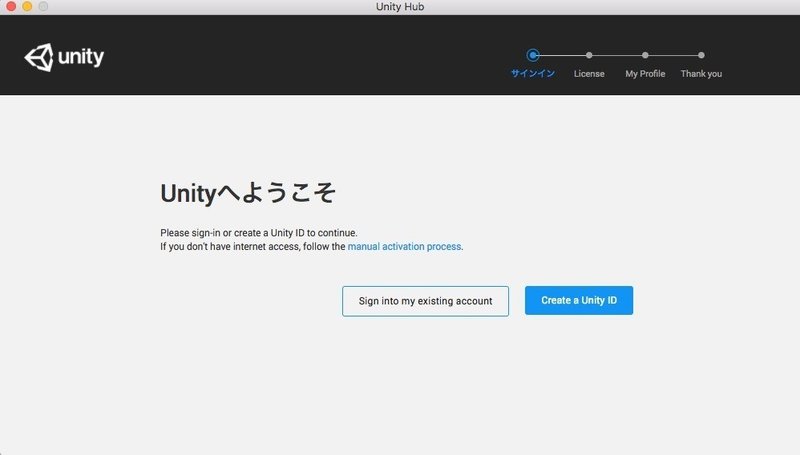
Task: Click the Unityへようこそ heading
Action: click(248, 193)
